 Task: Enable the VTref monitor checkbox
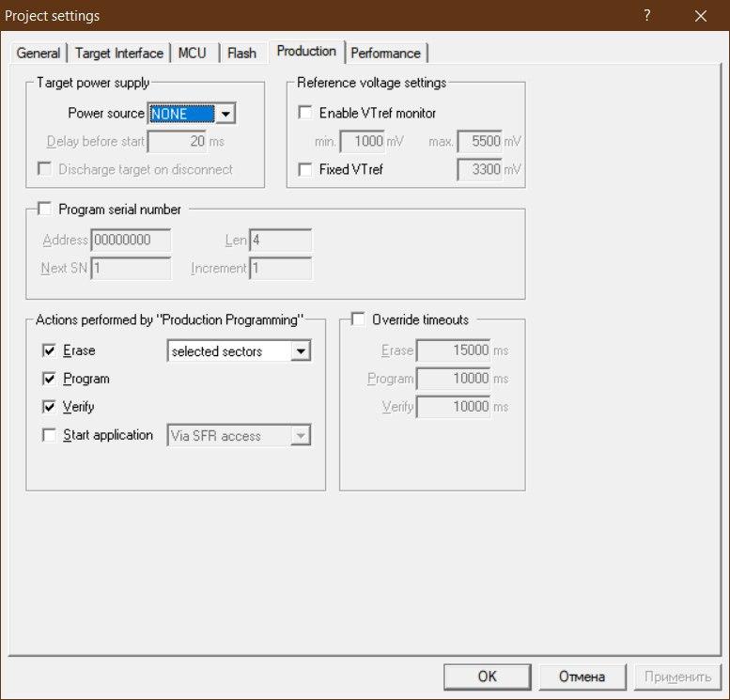click(x=304, y=114)
